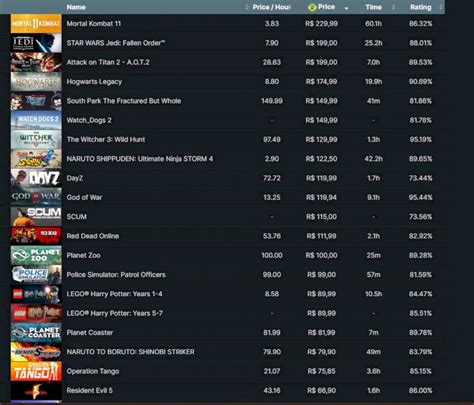The height and width of the screenshot is (405, 474).
Task: Select the name 'STAR WARS Jedi: Fallen Order'
Action: [116, 43]
